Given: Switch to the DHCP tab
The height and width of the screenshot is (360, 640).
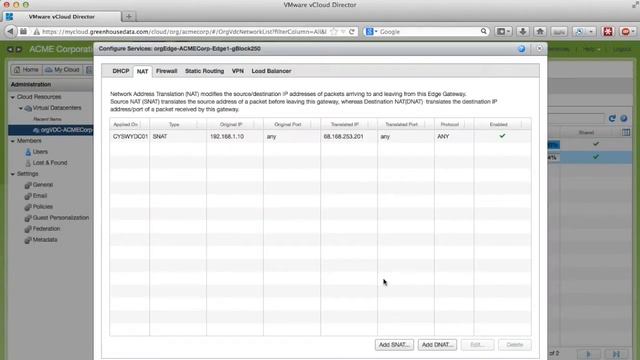Looking at the screenshot, I should 121,71.
